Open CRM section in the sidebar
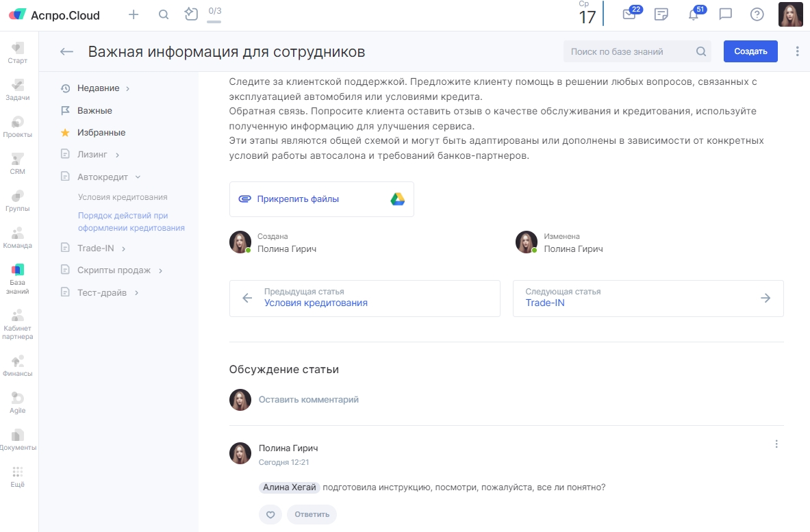 pyautogui.click(x=18, y=164)
